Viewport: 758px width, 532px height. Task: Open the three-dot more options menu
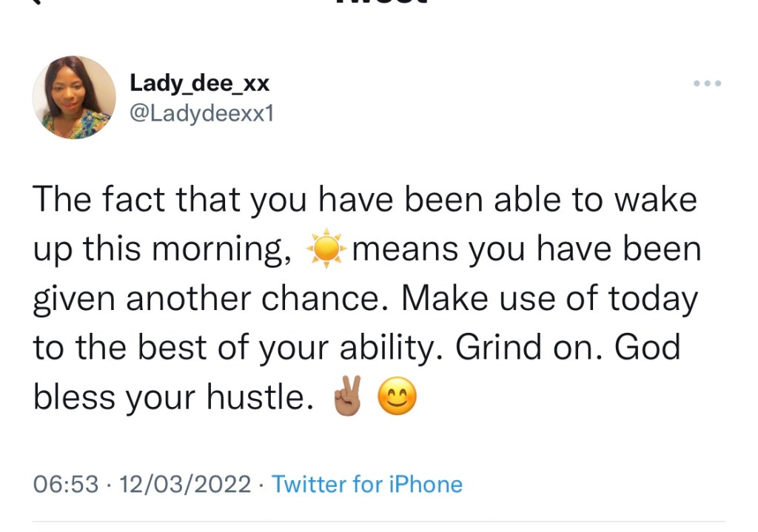tap(707, 84)
